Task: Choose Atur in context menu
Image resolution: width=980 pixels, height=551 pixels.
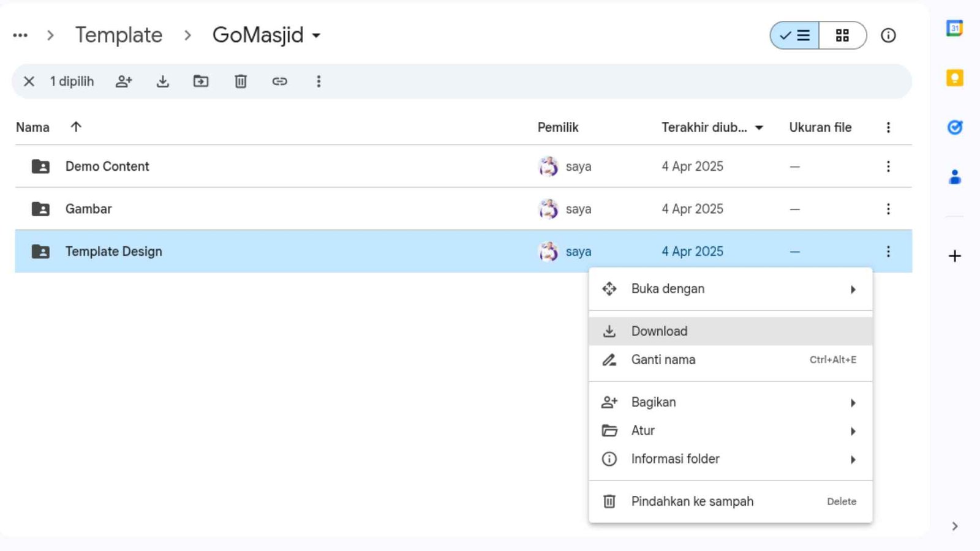Action: [730, 430]
